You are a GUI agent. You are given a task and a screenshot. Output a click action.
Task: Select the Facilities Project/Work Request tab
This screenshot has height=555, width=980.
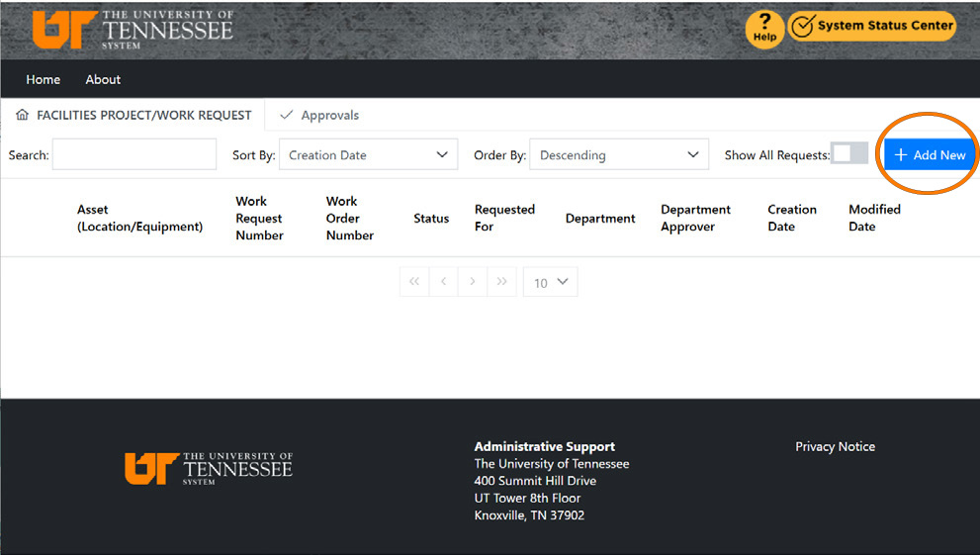134,115
